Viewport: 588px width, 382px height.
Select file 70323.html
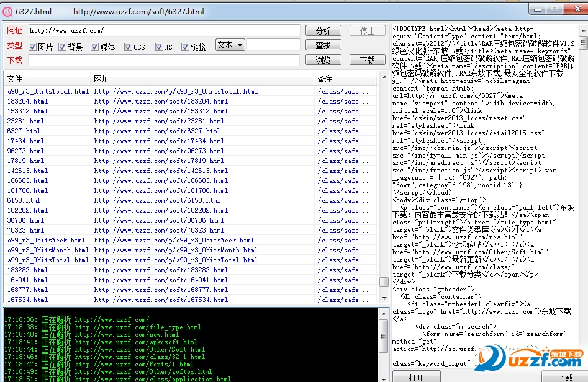coord(25,230)
